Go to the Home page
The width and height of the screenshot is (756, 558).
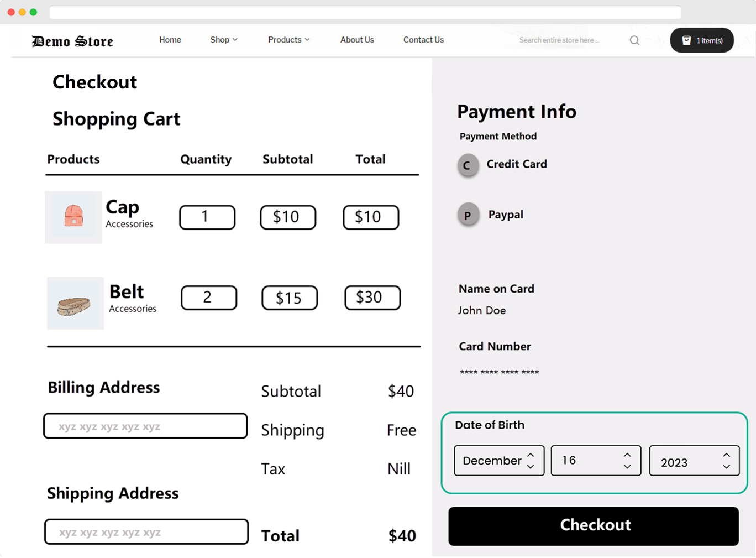click(x=170, y=40)
